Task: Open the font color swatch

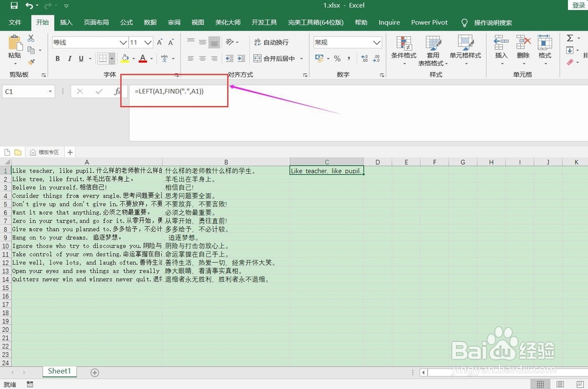Action: [143, 58]
